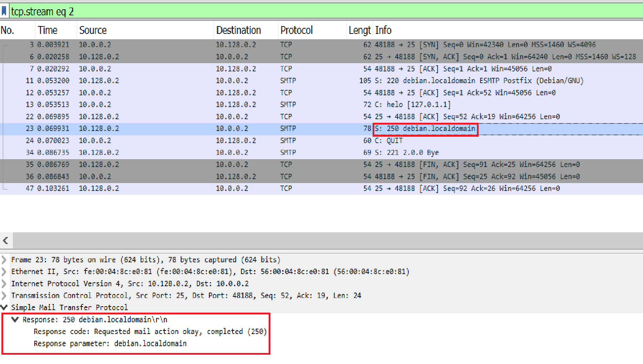
Task: Click the left scroll arrow above detail pane
Action: 6,240
